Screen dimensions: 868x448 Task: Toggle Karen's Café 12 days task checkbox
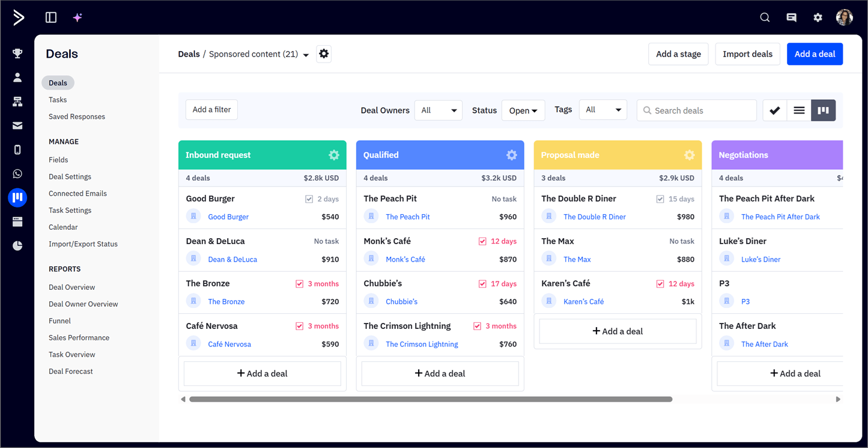point(660,284)
